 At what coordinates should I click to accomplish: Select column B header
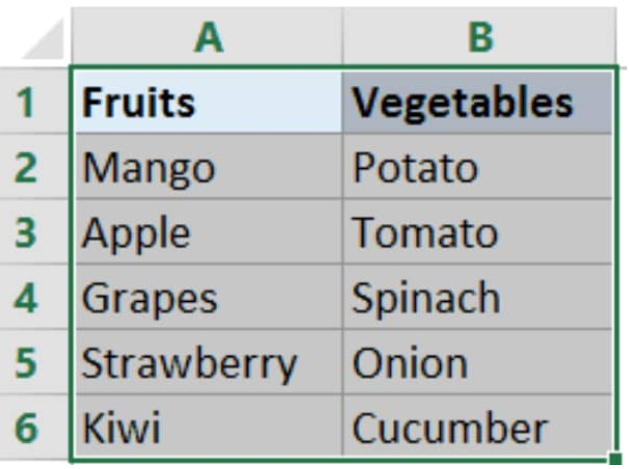[480, 37]
